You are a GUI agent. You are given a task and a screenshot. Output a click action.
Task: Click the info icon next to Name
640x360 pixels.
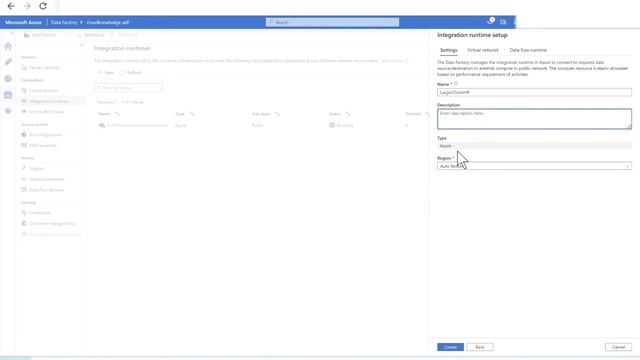pos(456,84)
